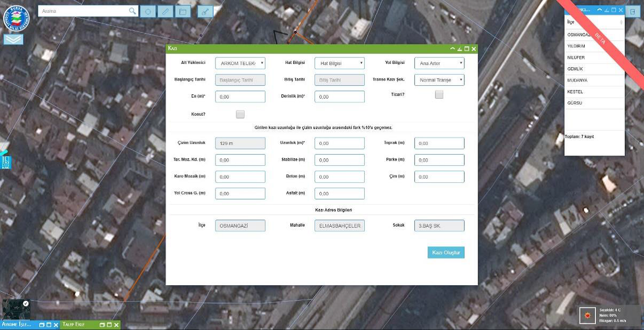Select the circle locate tool icon
The width and height of the screenshot is (644, 330).
point(148,11)
